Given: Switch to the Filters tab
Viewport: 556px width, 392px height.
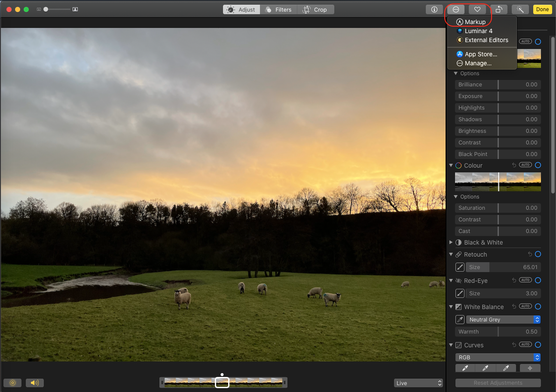Looking at the screenshot, I should [x=278, y=9].
